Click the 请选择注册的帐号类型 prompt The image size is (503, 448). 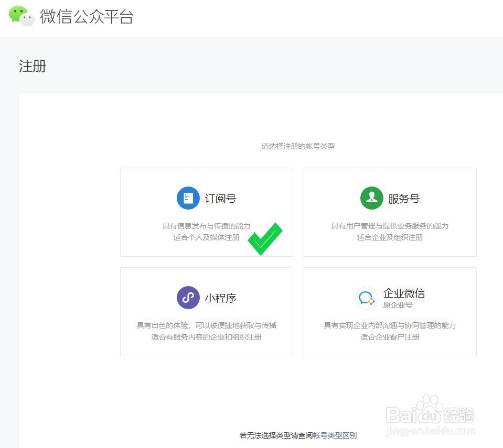coord(298,146)
